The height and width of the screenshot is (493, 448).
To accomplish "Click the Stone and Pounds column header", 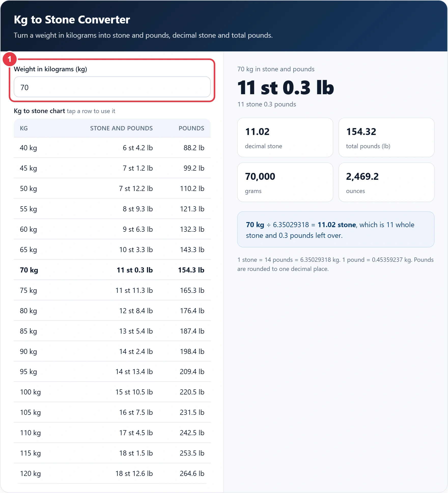I will coord(121,128).
